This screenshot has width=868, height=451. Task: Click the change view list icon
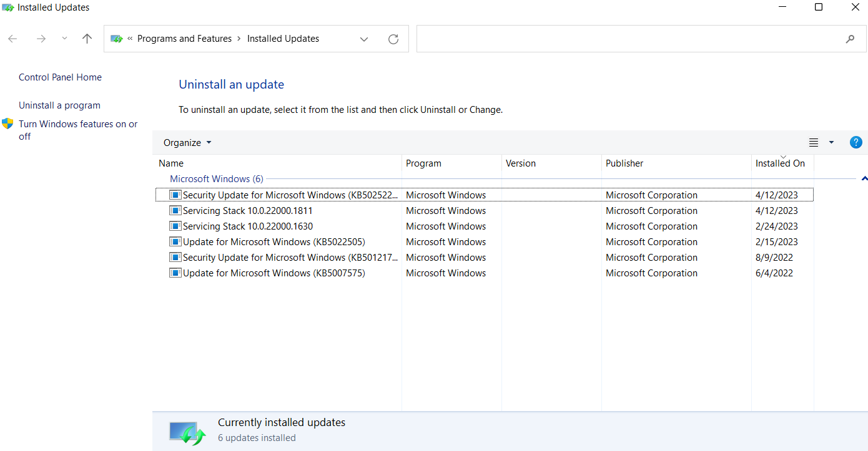click(x=813, y=142)
